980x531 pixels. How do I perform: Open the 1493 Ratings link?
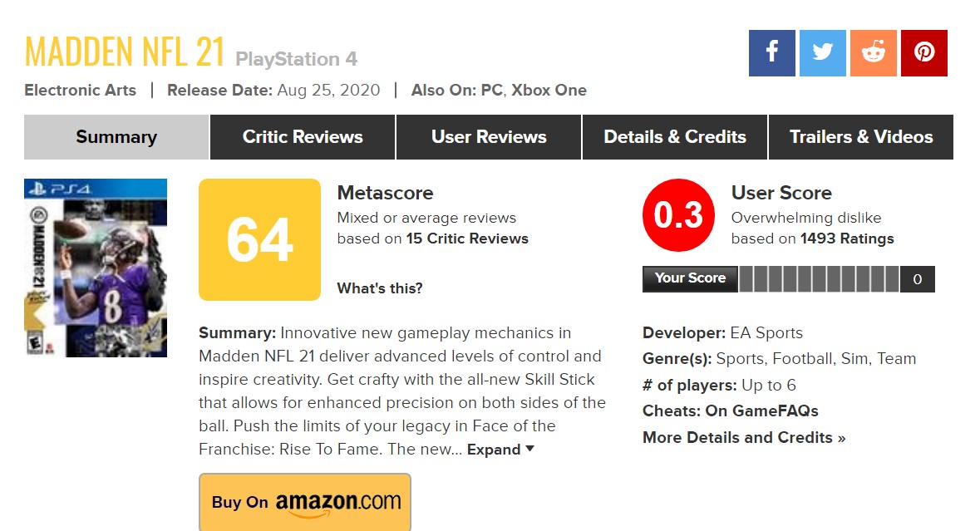[x=847, y=238]
